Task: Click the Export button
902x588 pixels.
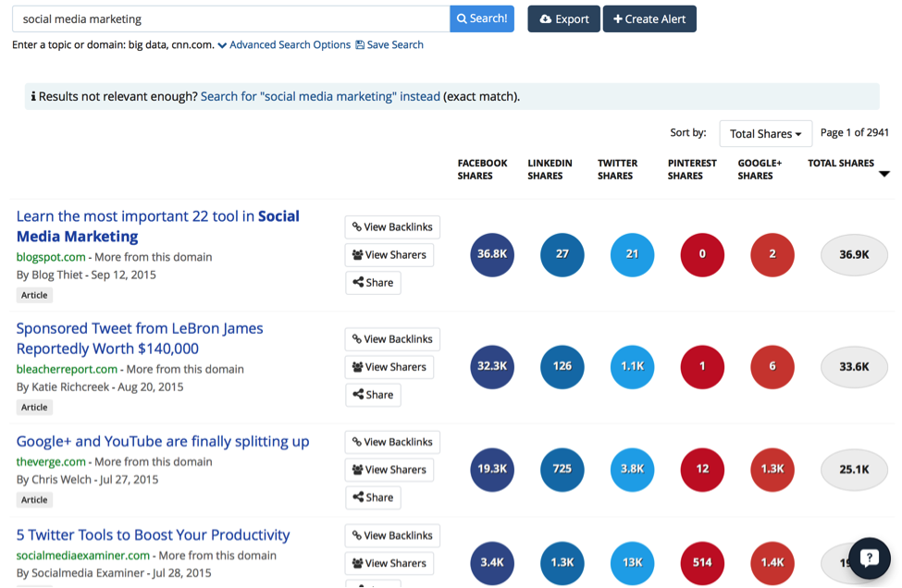Action: 563,19
